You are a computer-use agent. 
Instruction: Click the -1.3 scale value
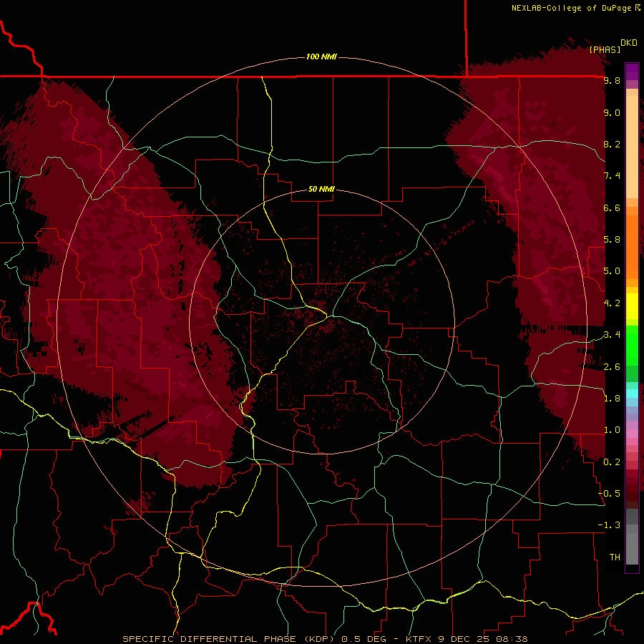point(610,525)
